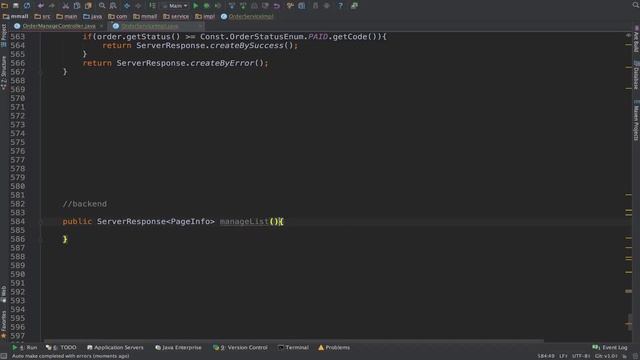Click the Find magnifier icon
Viewport: 640px width, 360px height.
[x=102, y=6]
